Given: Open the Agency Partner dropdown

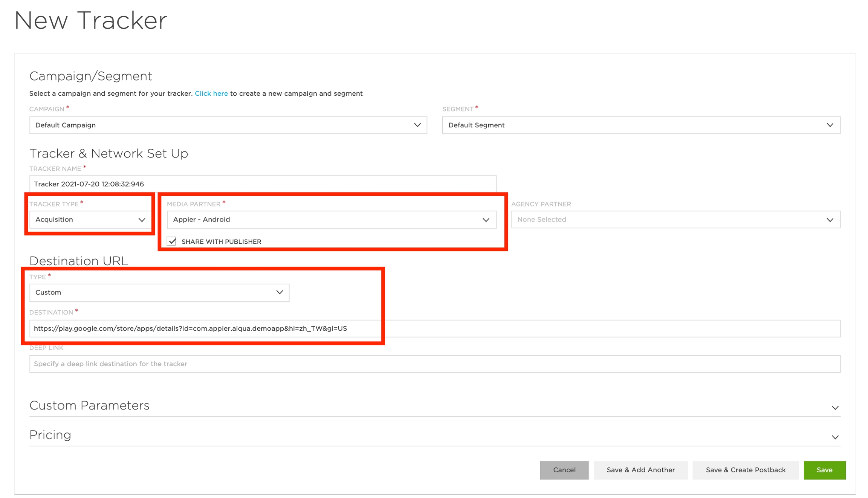Looking at the screenshot, I should tap(675, 220).
